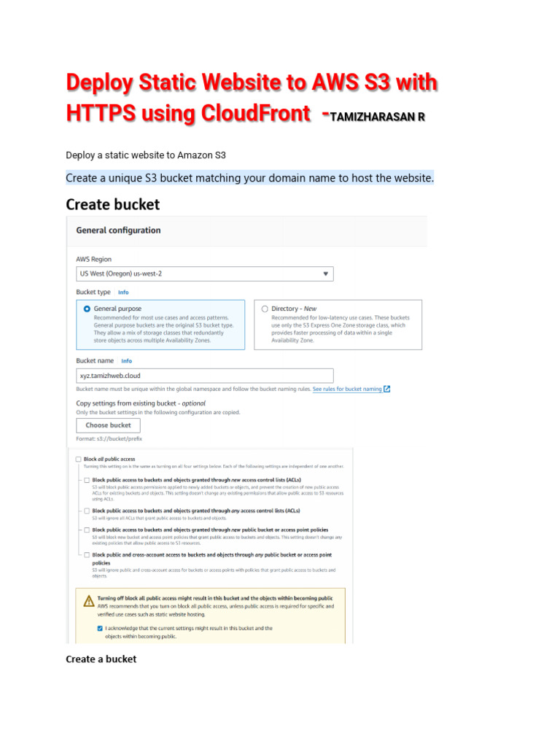Toggle block cross-account access any policies checkbox
Screen dimensions: 560x747
pyautogui.click(x=87, y=555)
